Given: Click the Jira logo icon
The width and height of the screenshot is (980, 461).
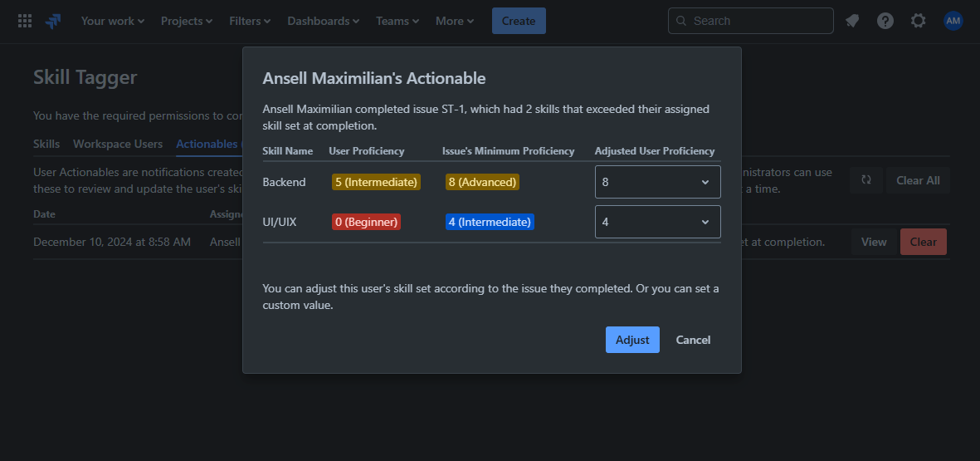Looking at the screenshot, I should click(53, 21).
